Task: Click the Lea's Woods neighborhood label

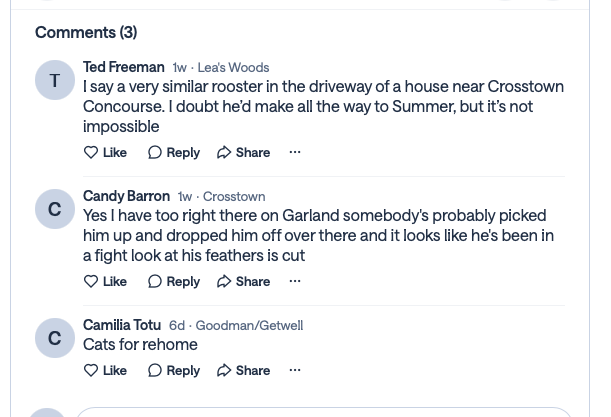Action: point(233,67)
